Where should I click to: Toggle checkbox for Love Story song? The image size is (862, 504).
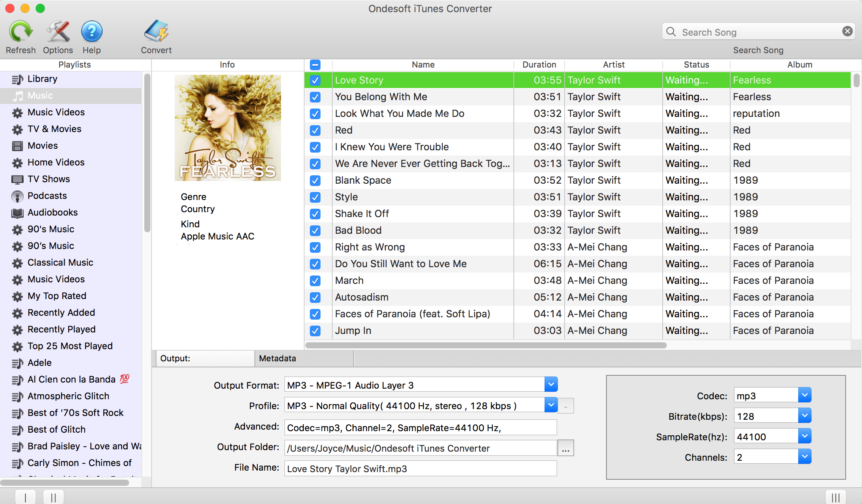point(314,79)
